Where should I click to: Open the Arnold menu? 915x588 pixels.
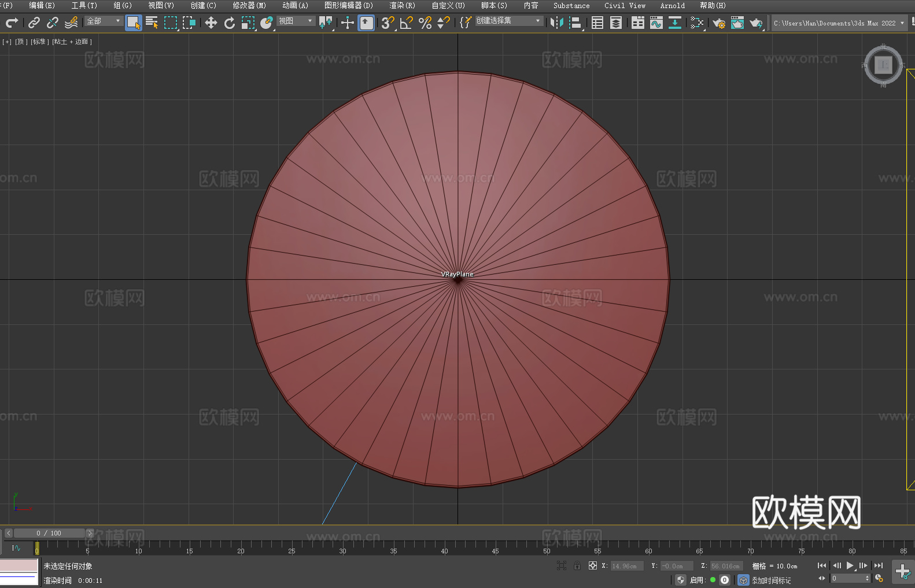tap(672, 5)
